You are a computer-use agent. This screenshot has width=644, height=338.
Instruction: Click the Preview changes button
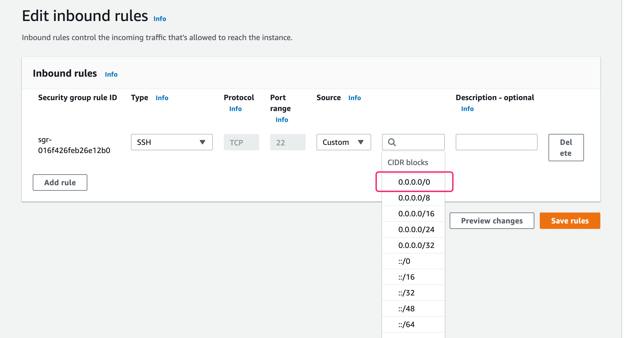[491, 220]
